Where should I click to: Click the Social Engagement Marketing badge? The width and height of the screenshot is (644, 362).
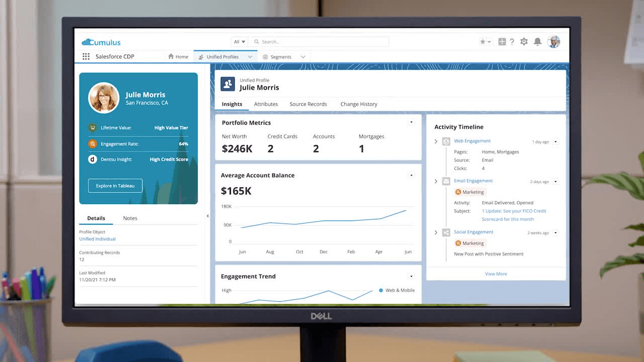pos(469,243)
